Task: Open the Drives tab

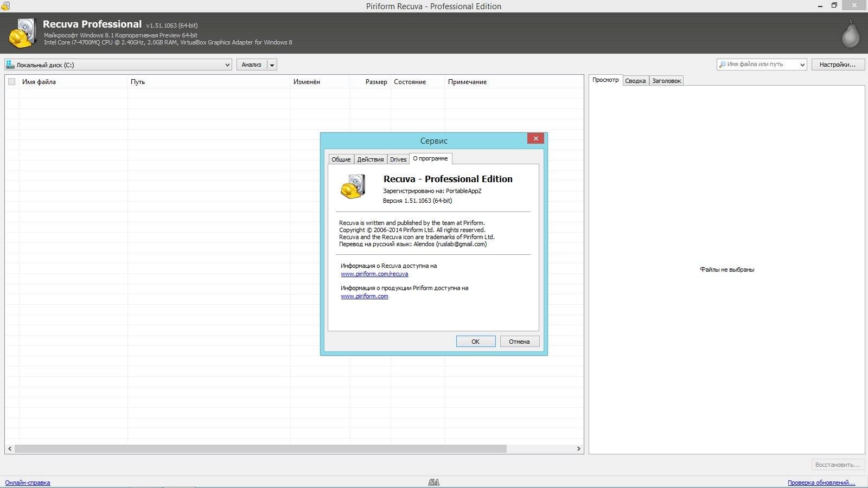Action: pyautogui.click(x=398, y=159)
